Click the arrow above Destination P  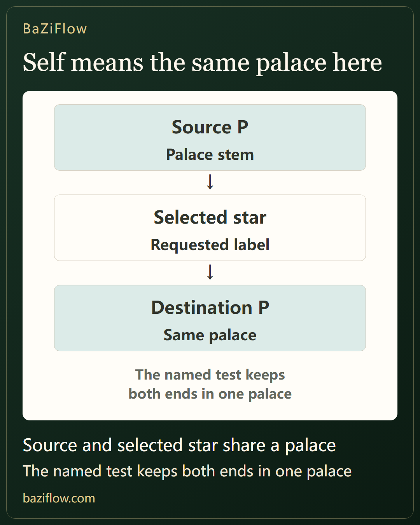coord(210,272)
